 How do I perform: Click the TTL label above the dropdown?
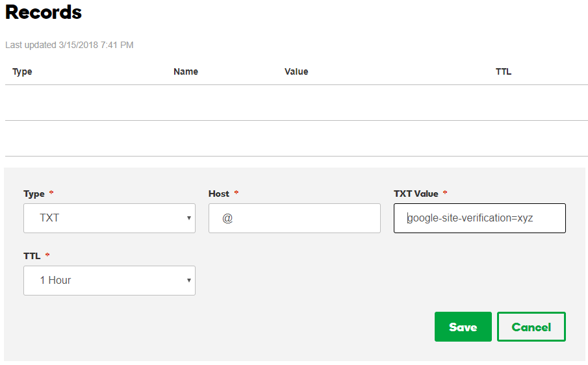[32, 256]
